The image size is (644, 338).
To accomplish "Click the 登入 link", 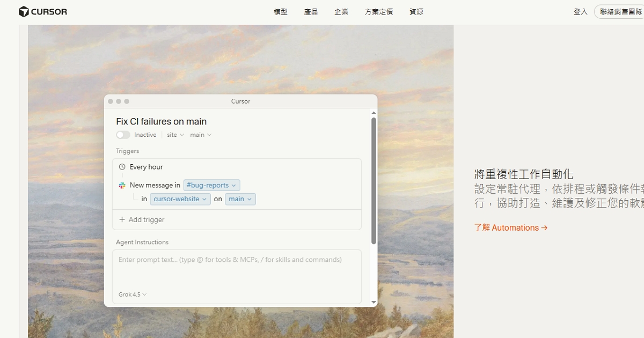I will pos(581,12).
